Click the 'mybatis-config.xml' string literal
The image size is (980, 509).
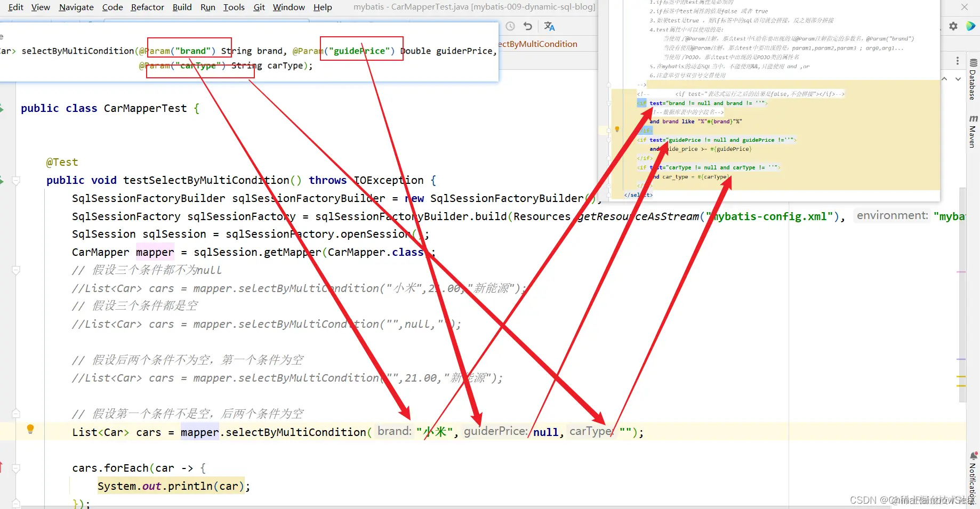click(x=769, y=216)
